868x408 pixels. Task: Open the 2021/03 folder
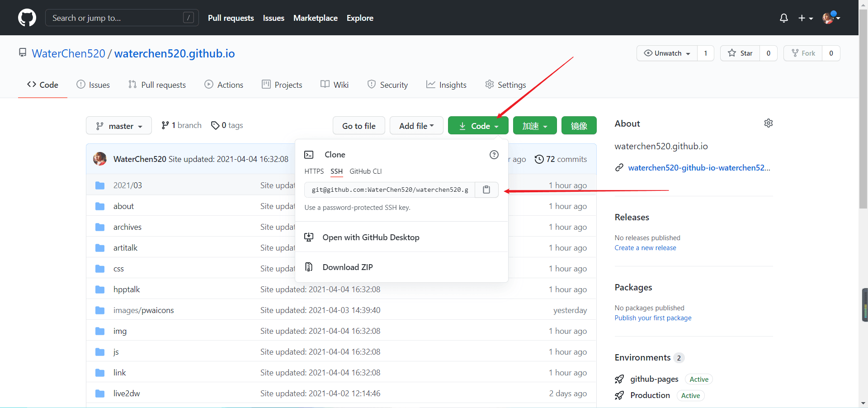point(127,185)
